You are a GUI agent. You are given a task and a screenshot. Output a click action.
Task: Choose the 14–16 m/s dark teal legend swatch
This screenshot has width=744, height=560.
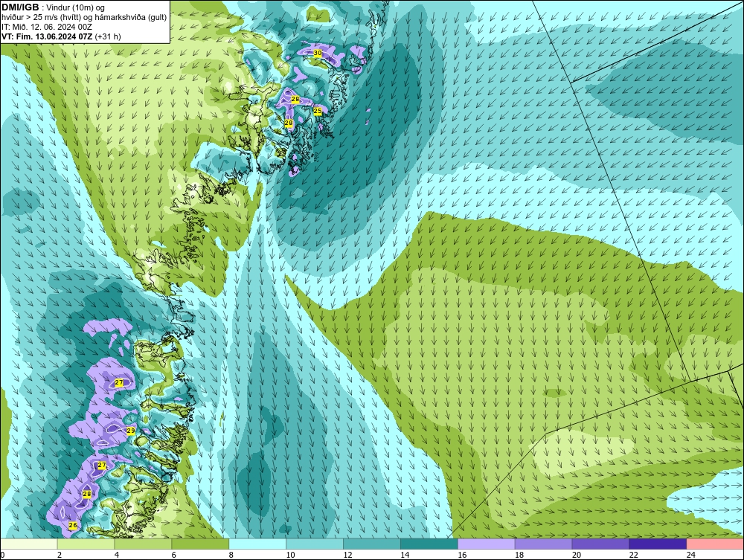pyautogui.click(x=429, y=544)
